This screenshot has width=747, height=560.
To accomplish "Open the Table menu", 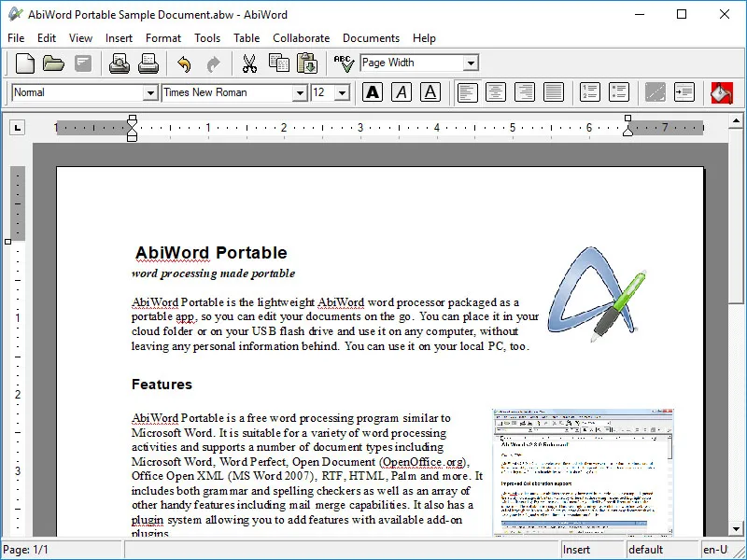I will point(247,38).
